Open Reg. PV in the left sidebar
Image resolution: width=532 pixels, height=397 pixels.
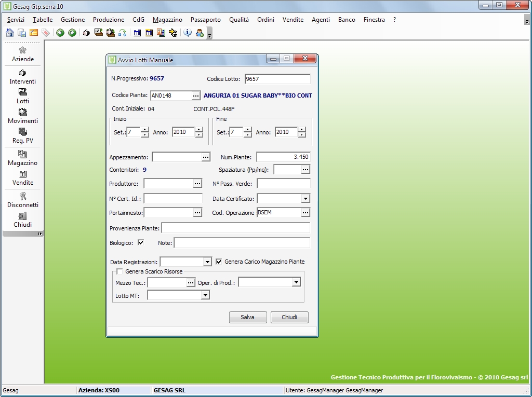coord(23,135)
